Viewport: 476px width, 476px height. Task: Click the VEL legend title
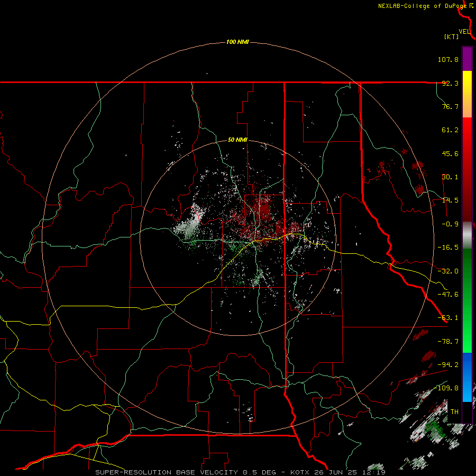tap(464, 32)
